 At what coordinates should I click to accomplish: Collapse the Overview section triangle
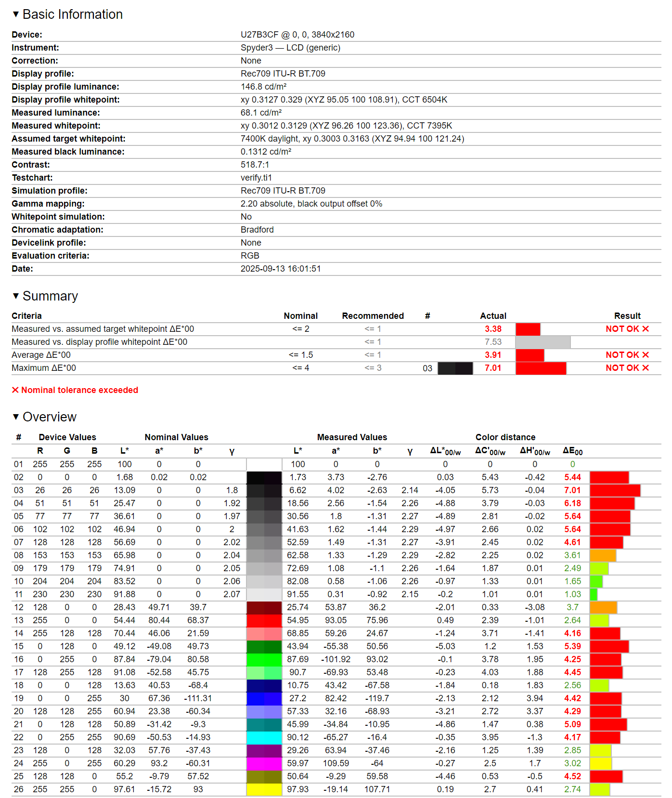click(16, 417)
